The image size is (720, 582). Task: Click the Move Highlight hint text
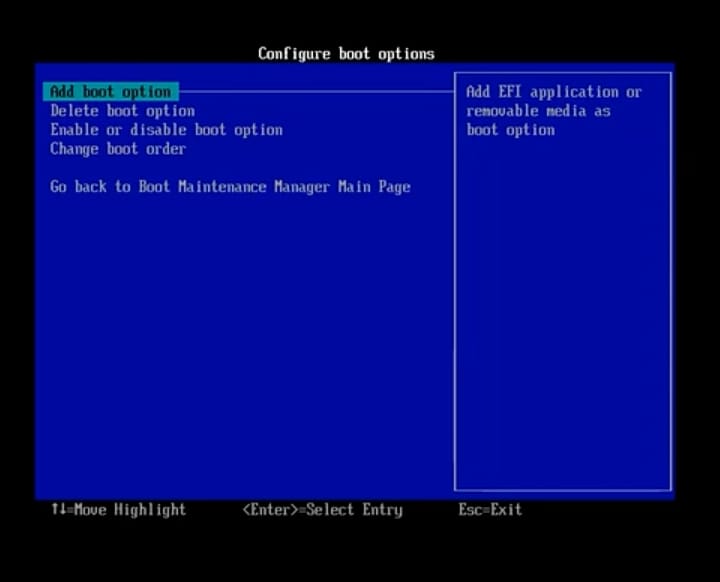pos(118,510)
